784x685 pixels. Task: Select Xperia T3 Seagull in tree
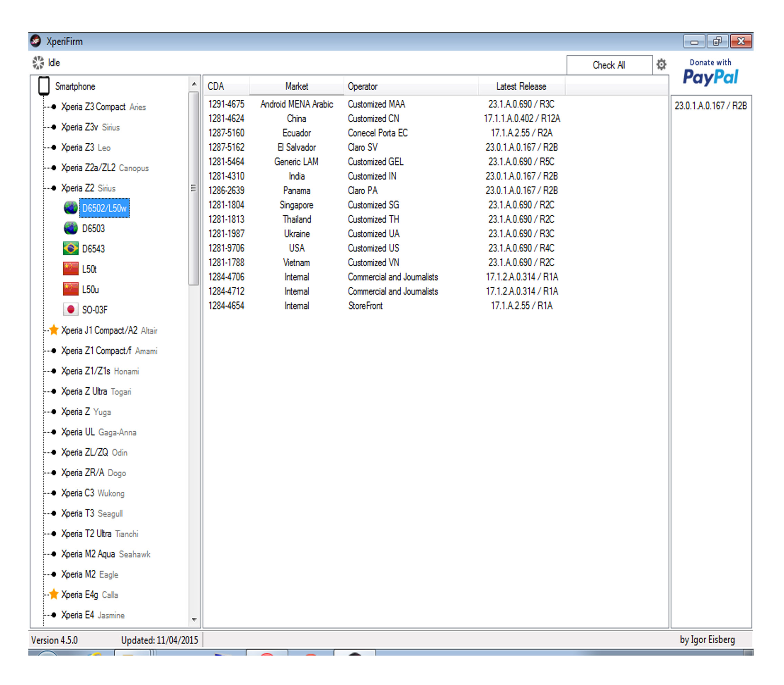[x=92, y=513]
